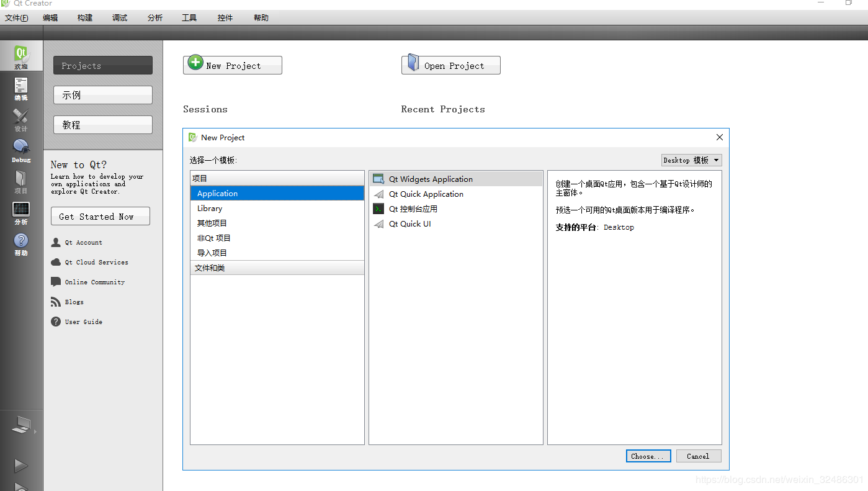Select the Projects tab in welcome sidebar
Image resolution: width=868 pixels, height=491 pixels.
tap(103, 65)
